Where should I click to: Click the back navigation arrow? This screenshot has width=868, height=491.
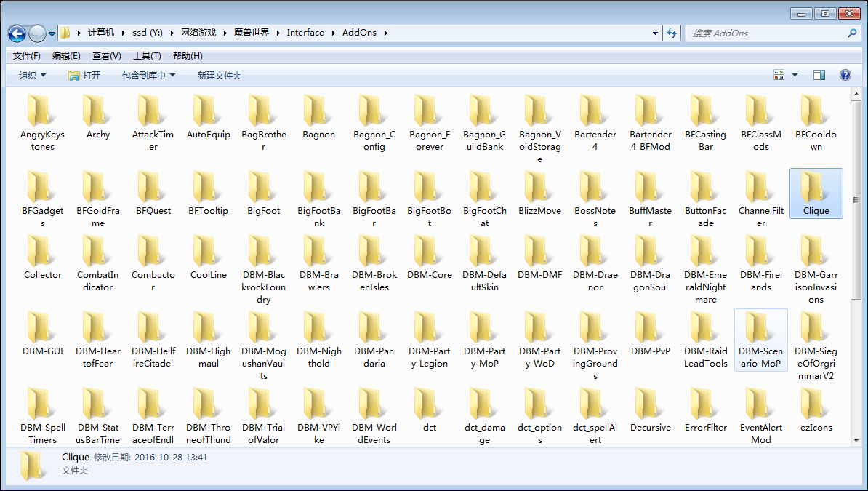tap(17, 33)
